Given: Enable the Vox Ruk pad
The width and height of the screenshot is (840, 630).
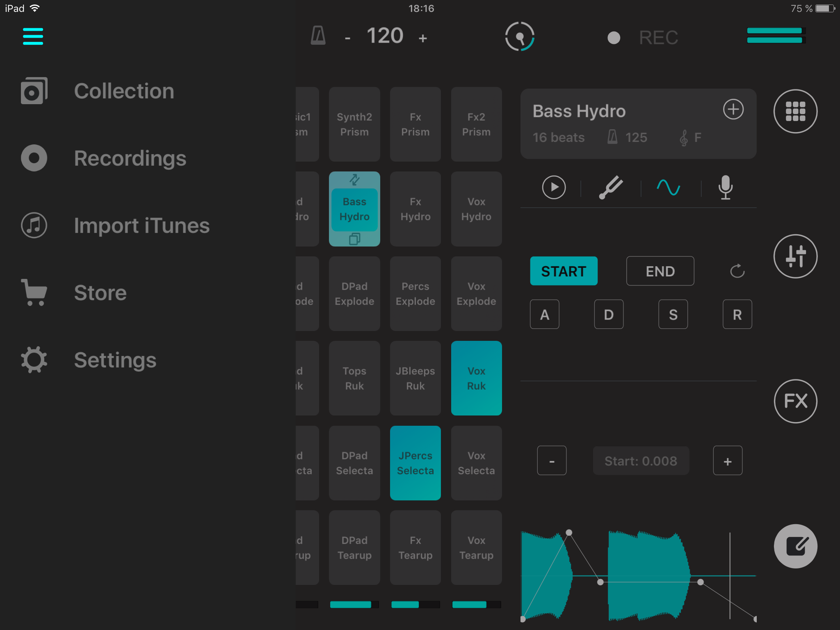Looking at the screenshot, I should (x=476, y=378).
